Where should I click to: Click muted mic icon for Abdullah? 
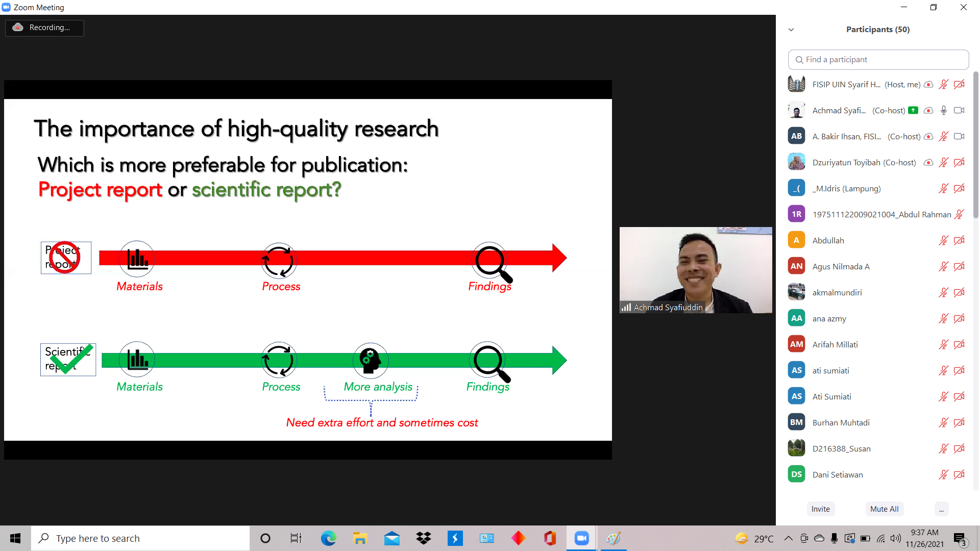pyautogui.click(x=943, y=240)
